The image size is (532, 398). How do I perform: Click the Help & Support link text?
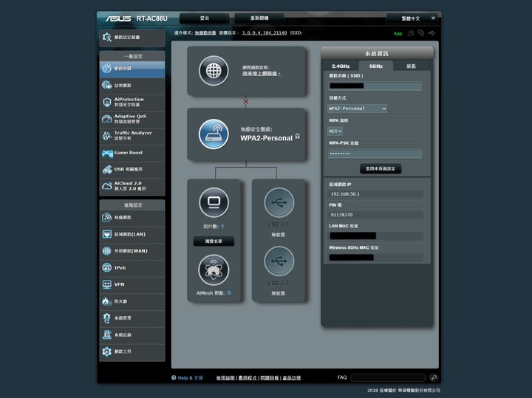tap(191, 378)
